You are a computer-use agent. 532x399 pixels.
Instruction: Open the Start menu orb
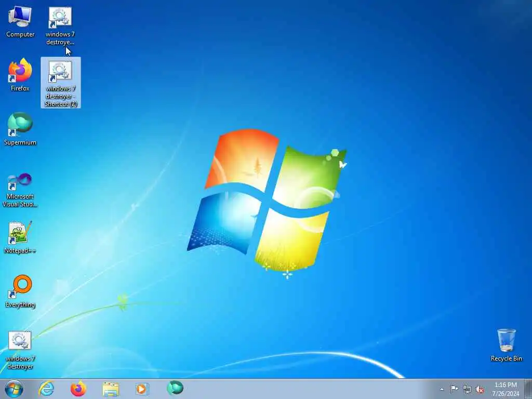click(x=14, y=389)
